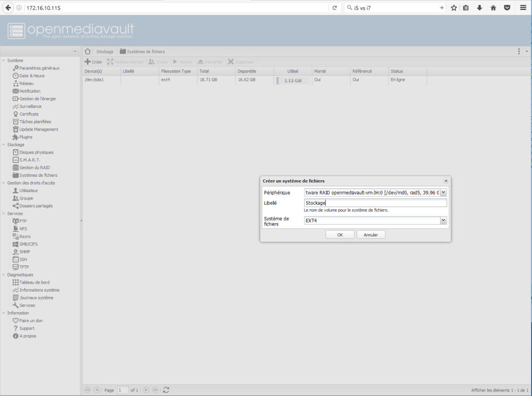
Task: Open the SMB/CIFS service entry
Action: [28, 244]
